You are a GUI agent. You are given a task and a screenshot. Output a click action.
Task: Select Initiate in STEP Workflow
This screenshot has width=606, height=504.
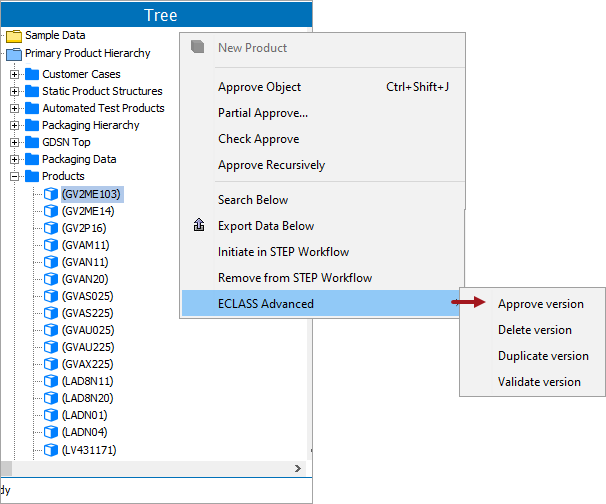point(322,252)
